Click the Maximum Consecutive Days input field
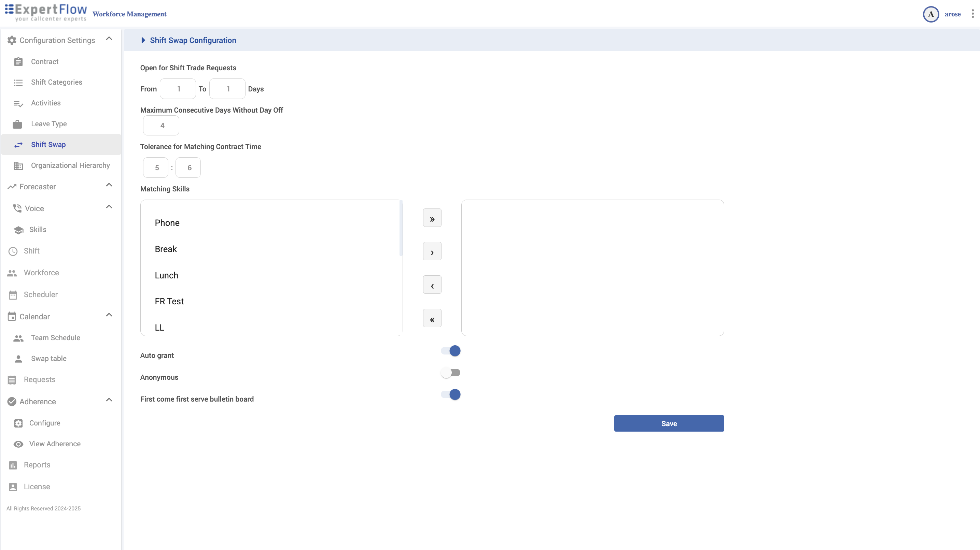The width and height of the screenshot is (980, 550). [x=161, y=126]
